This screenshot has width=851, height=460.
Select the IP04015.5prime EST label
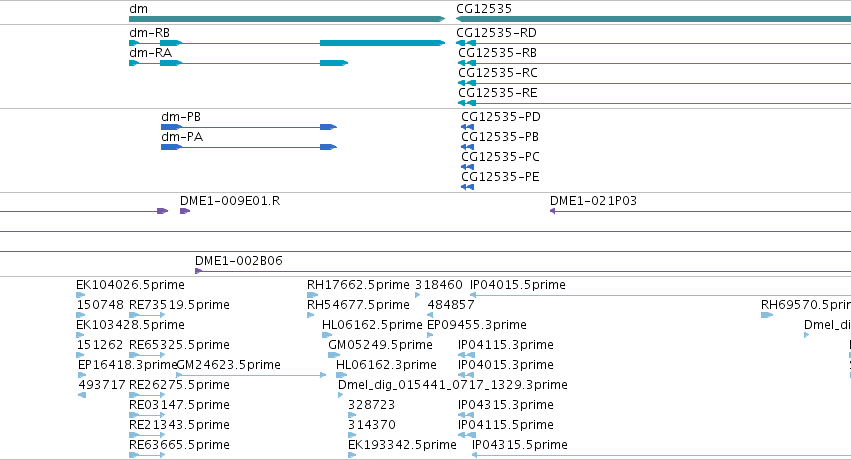(x=518, y=285)
